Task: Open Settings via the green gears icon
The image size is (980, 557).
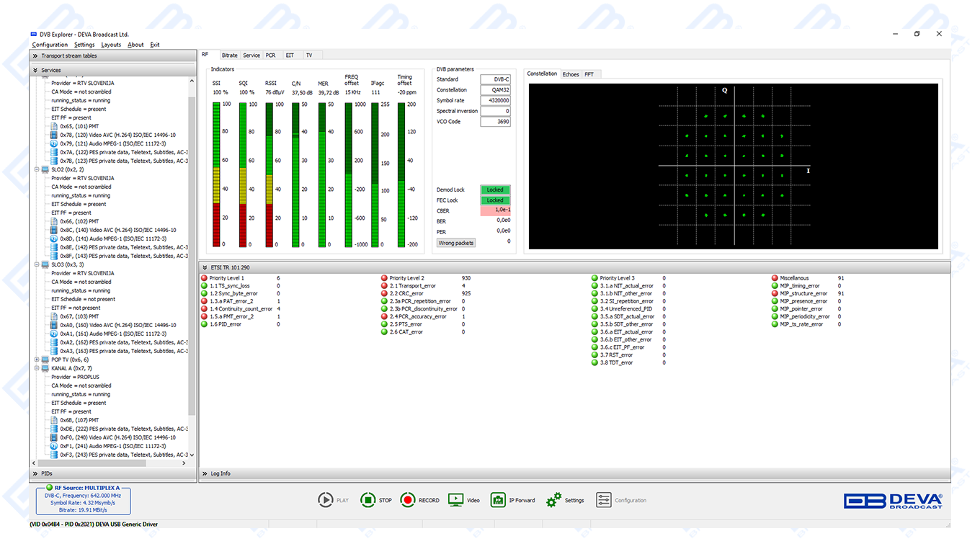Action: 553,500
